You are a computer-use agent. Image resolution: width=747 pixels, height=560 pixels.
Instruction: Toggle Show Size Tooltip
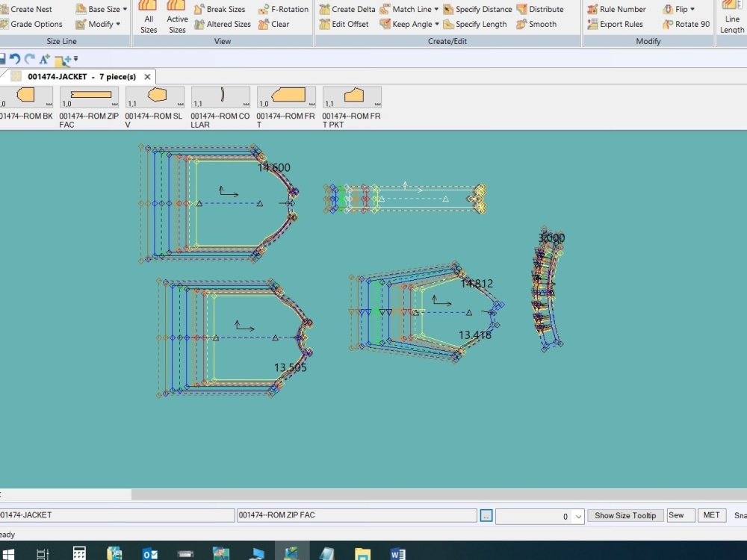coord(625,515)
